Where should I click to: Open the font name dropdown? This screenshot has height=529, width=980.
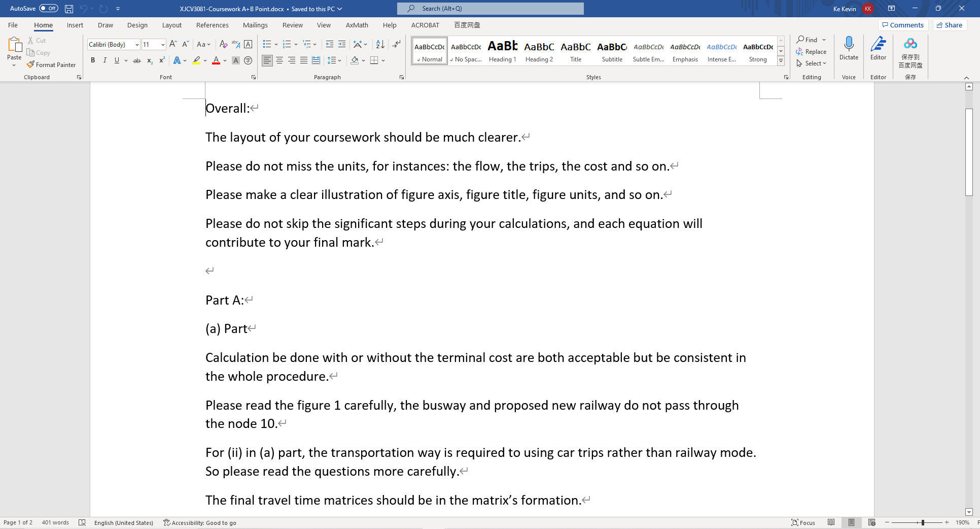(137, 45)
